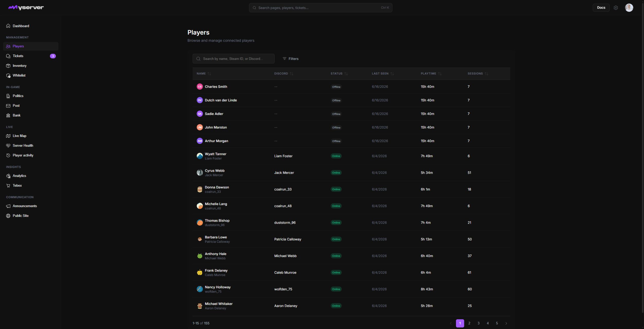The image size is (644, 329).
Task: Open the Dashboard home icon
Action: [8, 26]
